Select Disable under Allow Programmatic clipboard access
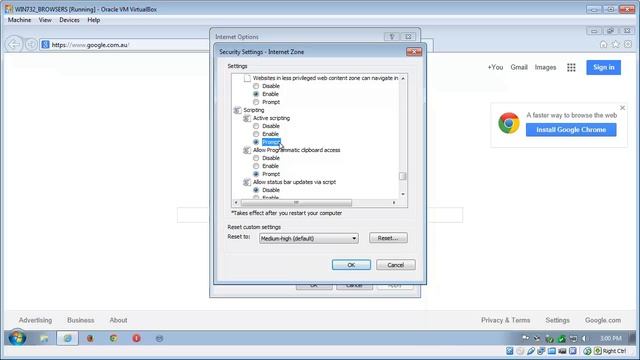The height and width of the screenshot is (360, 640). click(256, 158)
